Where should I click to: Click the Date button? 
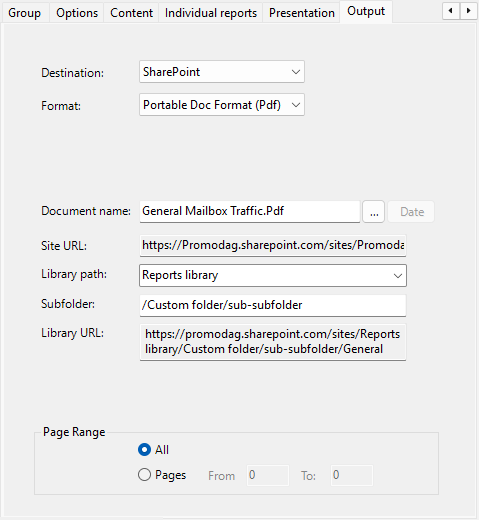412,212
